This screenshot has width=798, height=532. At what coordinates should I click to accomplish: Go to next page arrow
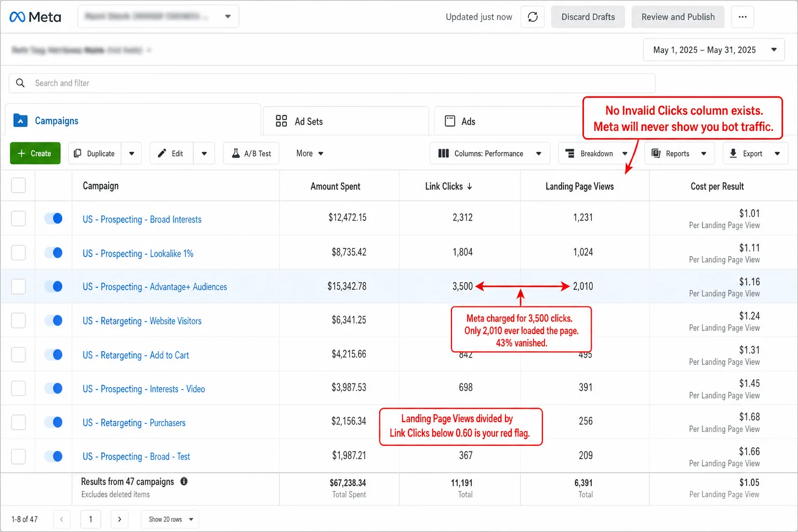click(119, 519)
